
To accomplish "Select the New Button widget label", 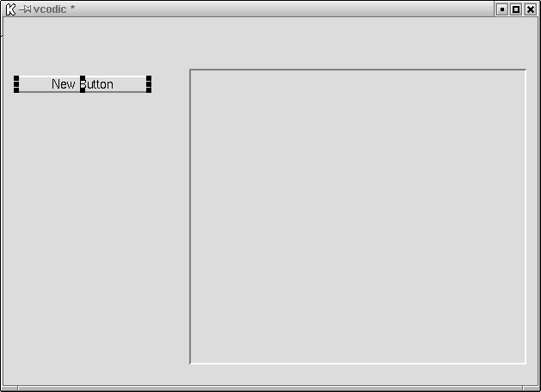I will coord(83,84).
